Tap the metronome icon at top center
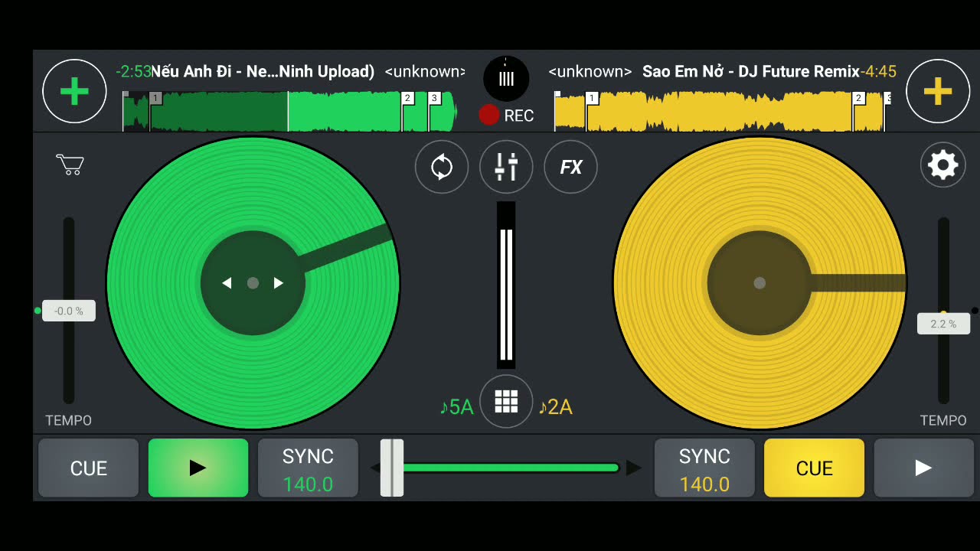Screen dimensions: 980x551 (x=506, y=79)
